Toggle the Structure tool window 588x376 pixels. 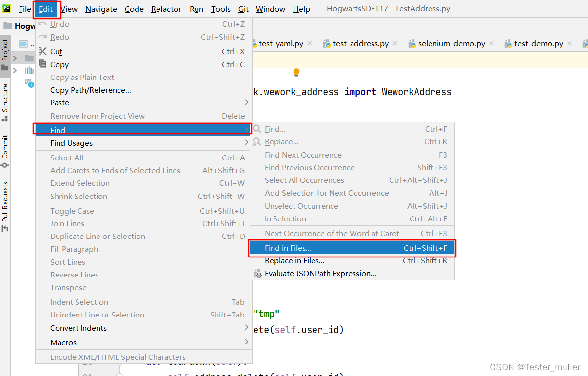click(x=5, y=102)
